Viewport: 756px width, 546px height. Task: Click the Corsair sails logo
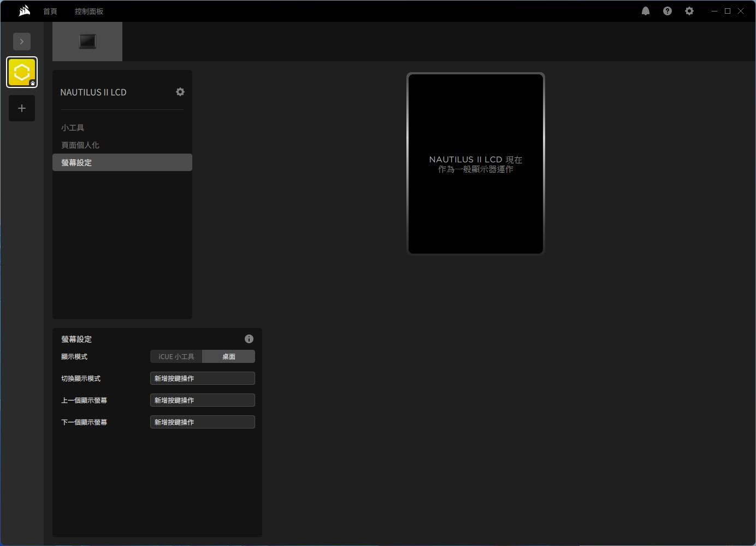pos(24,11)
